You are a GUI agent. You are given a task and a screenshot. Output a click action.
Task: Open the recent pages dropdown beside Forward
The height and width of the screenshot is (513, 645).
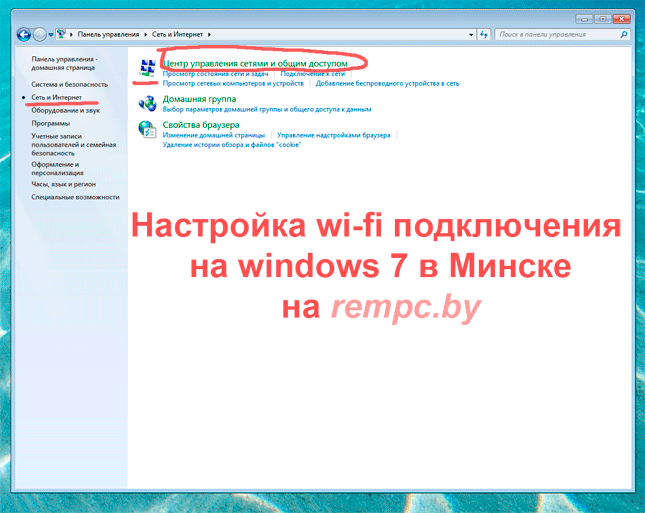tap(51, 35)
